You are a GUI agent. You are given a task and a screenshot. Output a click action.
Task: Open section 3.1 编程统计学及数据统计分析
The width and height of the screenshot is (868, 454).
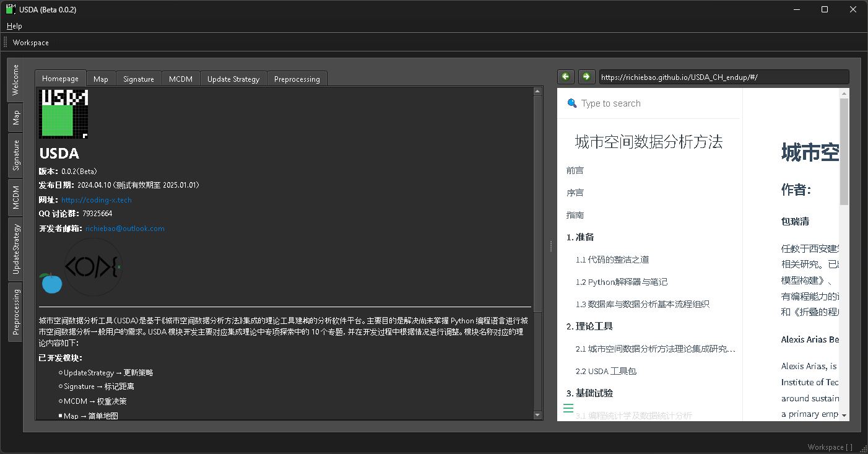coord(634,416)
